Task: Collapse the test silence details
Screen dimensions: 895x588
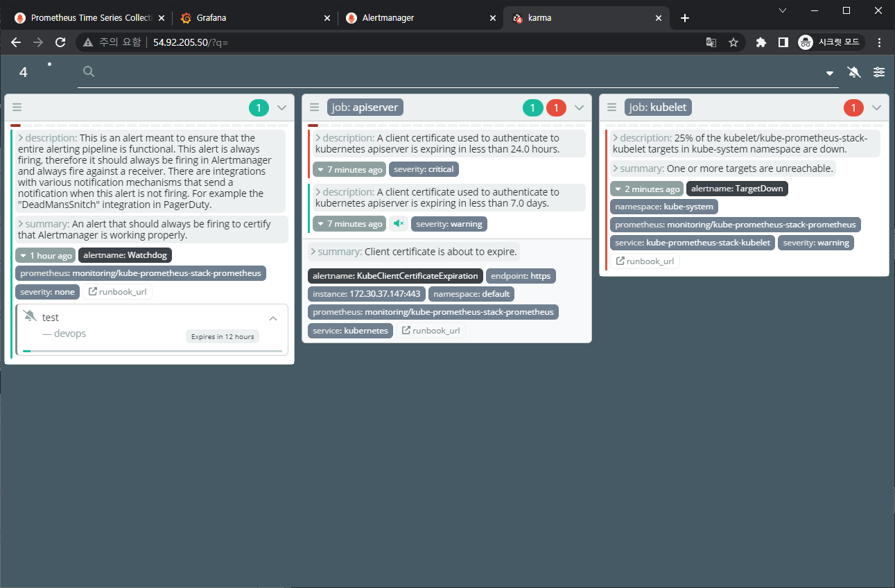Action: click(273, 318)
